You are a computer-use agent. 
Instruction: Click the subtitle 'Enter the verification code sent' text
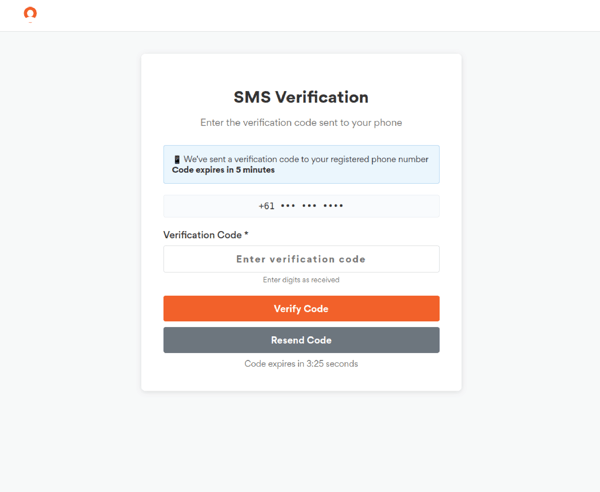tap(301, 123)
